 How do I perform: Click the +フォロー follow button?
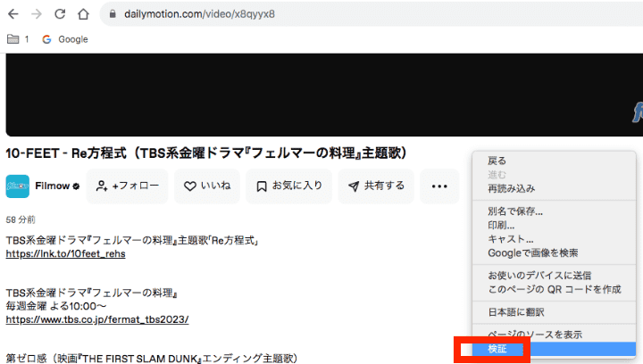tap(127, 186)
